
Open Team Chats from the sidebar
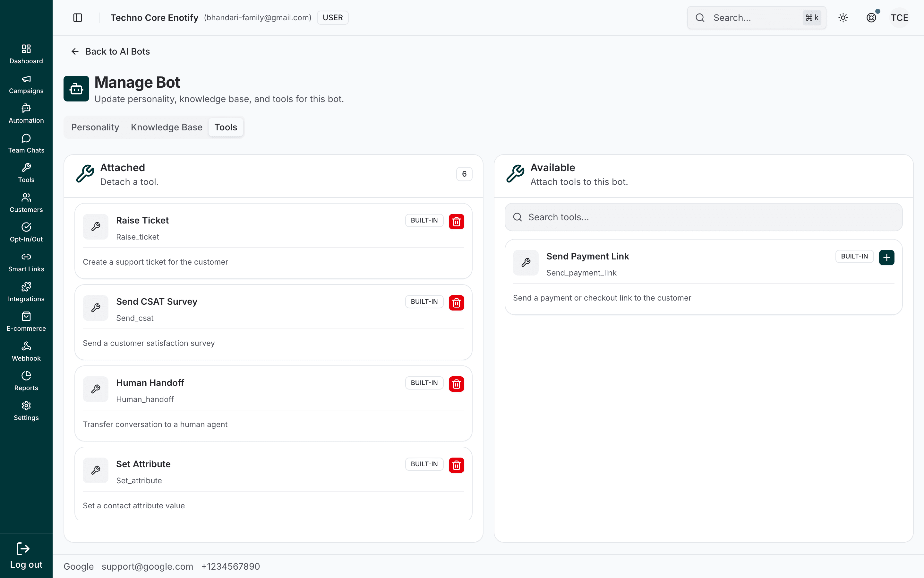[26, 143]
